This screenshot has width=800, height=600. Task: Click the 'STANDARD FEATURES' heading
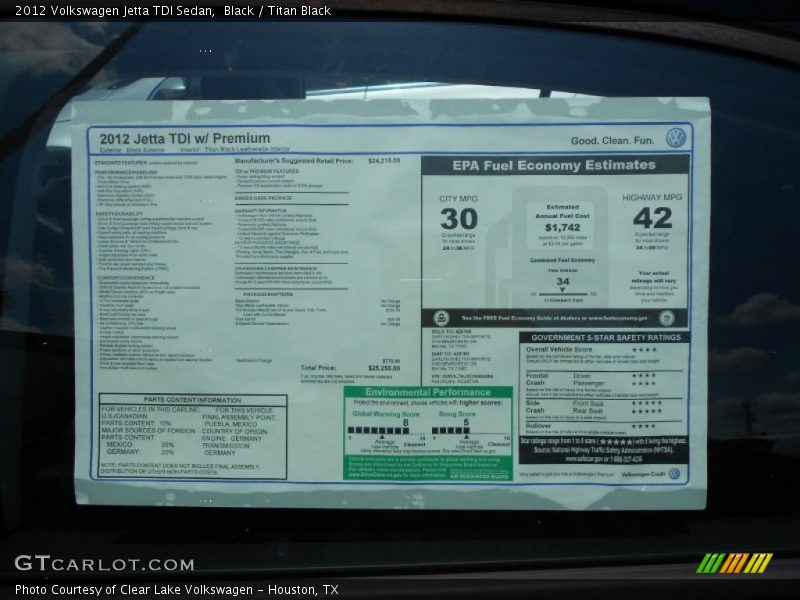[121, 162]
